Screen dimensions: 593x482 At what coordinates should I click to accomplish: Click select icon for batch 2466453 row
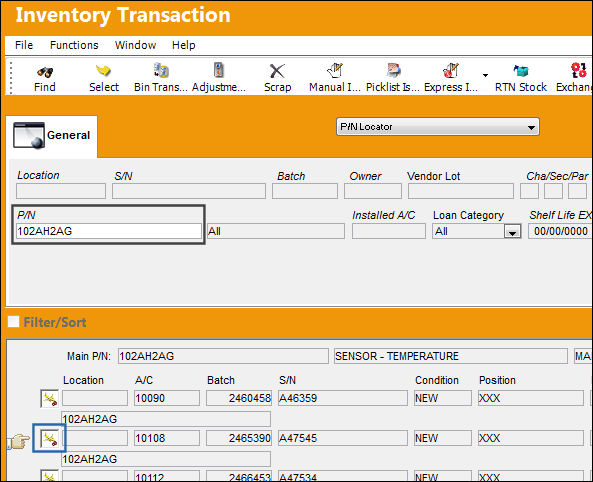pos(50,476)
